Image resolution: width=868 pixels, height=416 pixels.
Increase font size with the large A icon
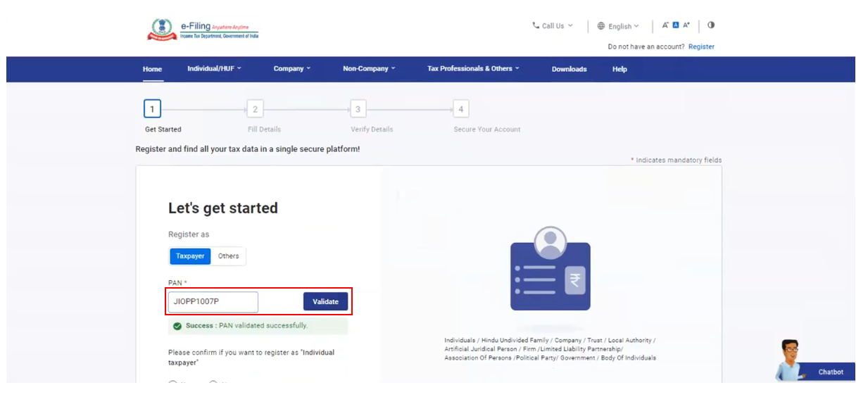[x=686, y=25]
